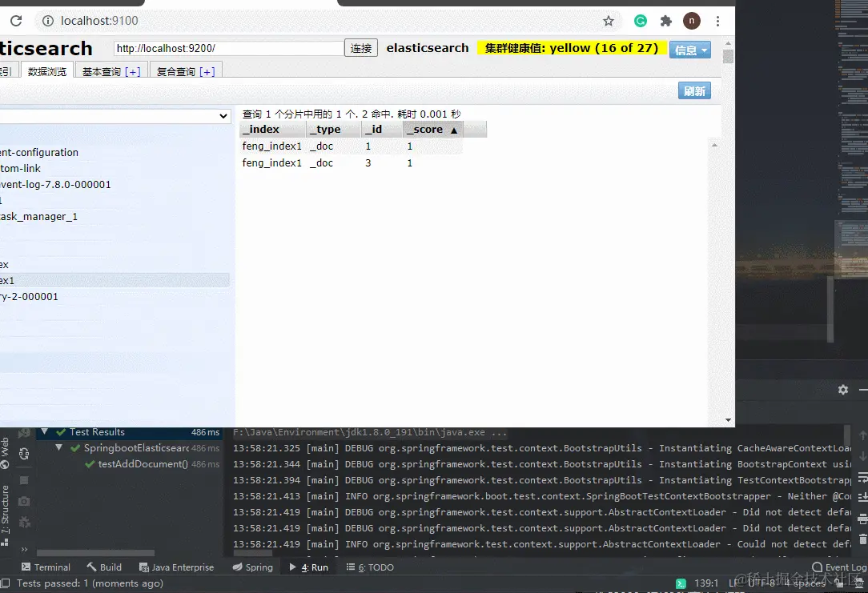Reload the localhost:9100 page
The height and width of the screenshot is (593, 868).
pos(16,21)
